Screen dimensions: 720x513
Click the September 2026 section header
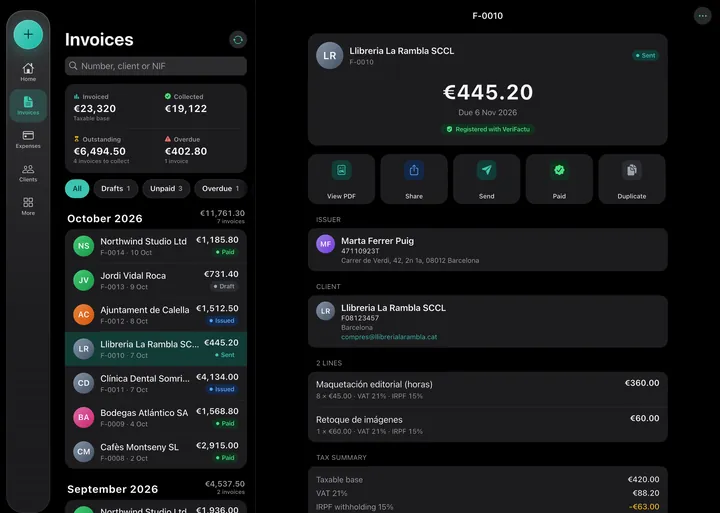click(112, 490)
